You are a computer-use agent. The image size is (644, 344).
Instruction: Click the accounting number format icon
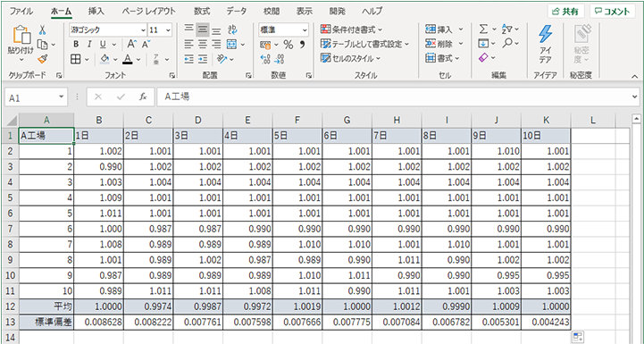266,45
